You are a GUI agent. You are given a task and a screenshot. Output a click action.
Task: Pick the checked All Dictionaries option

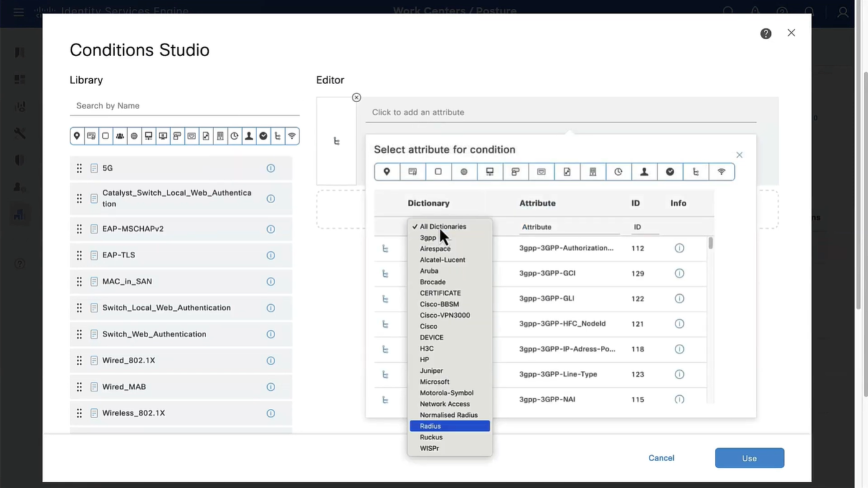[x=443, y=227]
